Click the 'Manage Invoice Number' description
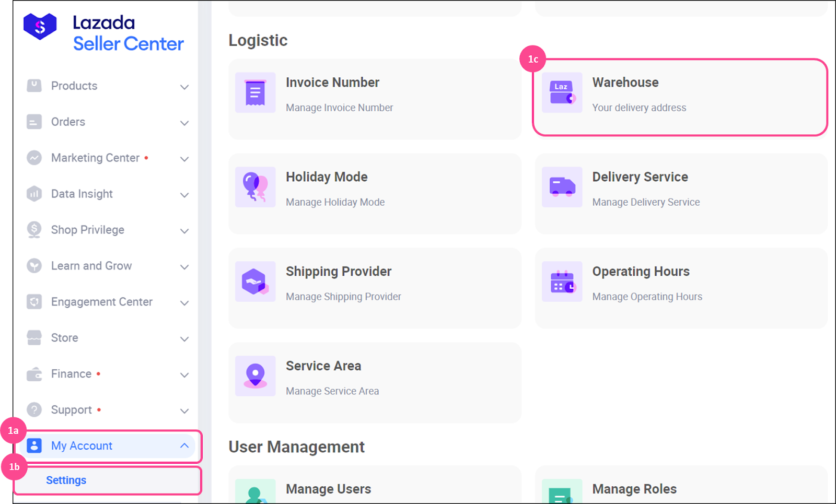836x504 pixels. point(339,108)
